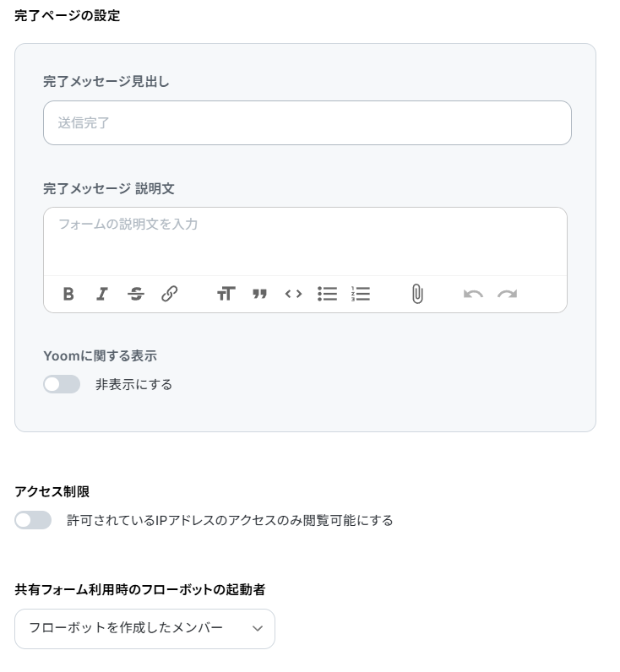Turn on IP address access restriction toggle
This screenshot has width=620, height=672.
pyautogui.click(x=33, y=520)
